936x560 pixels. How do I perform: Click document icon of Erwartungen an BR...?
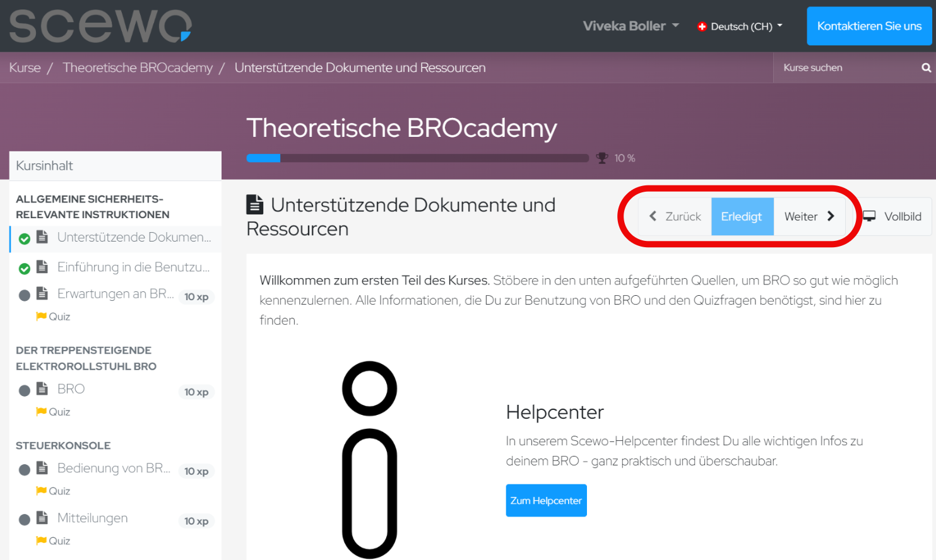tap(42, 293)
